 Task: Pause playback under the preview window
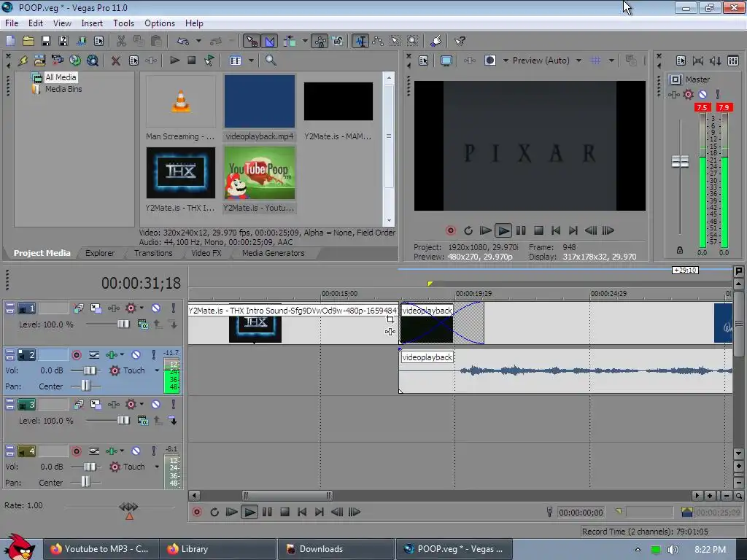click(521, 230)
